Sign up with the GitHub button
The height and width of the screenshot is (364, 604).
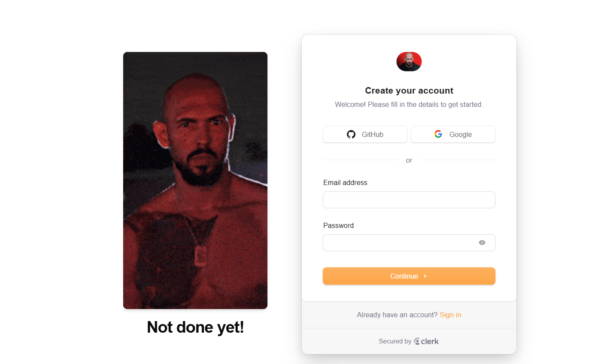click(365, 134)
